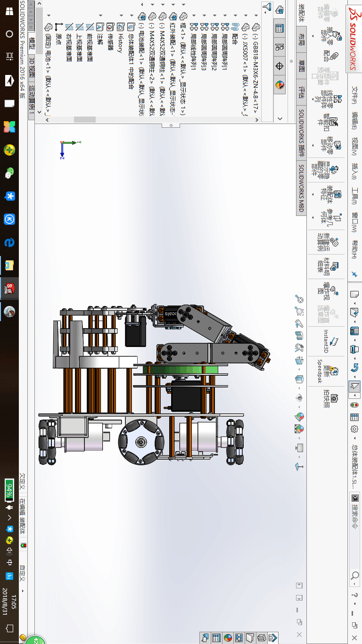
Task: Choose the 移动零部件 Move Component tool
Action: coord(330,145)
